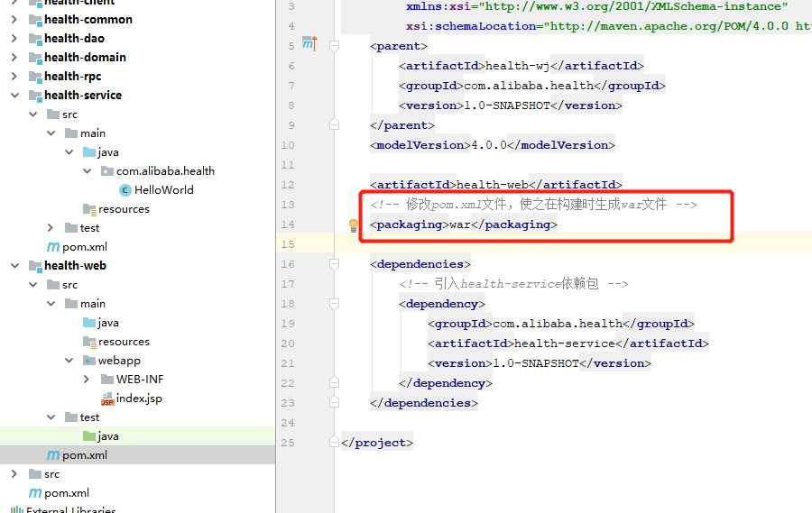Image resolution: width=812 pixels, height=513 pixels.
Task: Click Maven icon of root pom.xml
Action: coord(34,493)
